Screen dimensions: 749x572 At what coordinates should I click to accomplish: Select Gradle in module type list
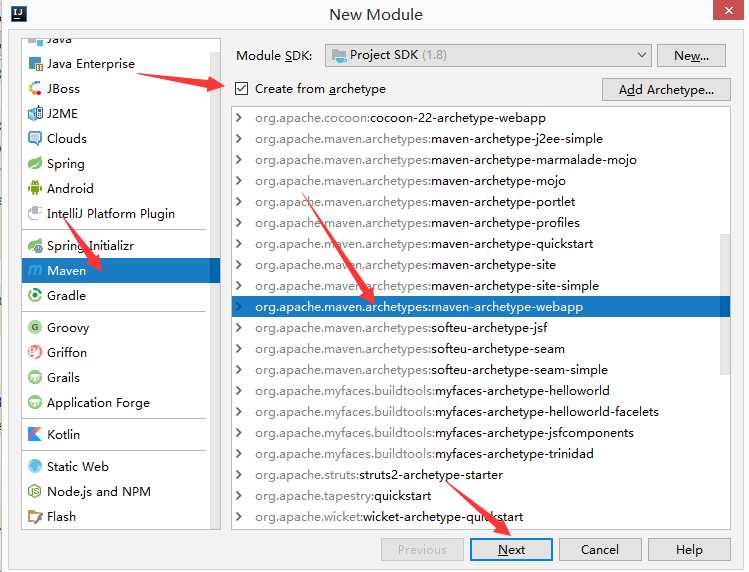pyautogui.click(x=116, y=295)
